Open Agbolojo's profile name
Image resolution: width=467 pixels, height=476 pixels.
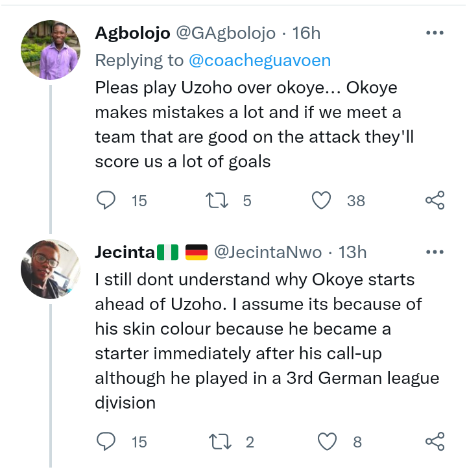[132, 33]
